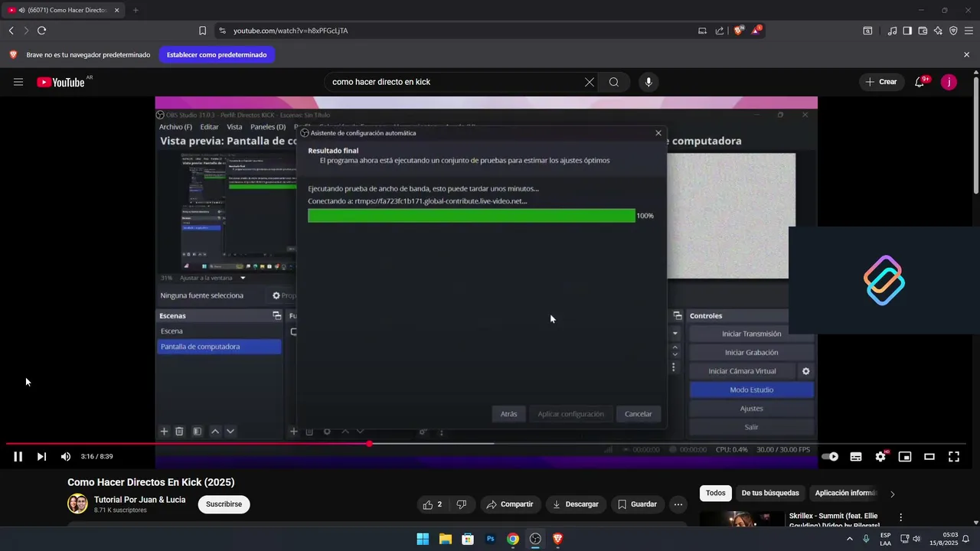Screen dimensions: 980x551
Task: Open Brave Rewards triangle icon
Action: pos(756,31)
